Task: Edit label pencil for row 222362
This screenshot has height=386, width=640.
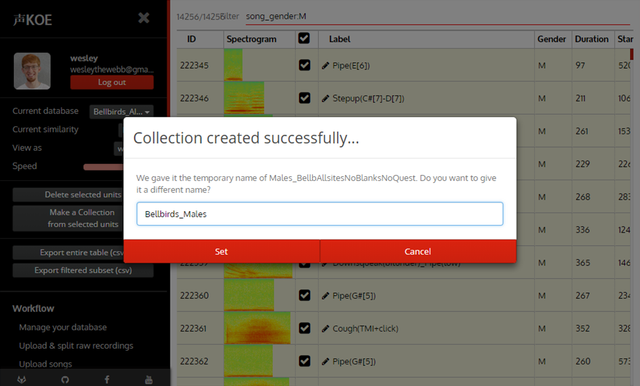Action: click(325, 361)
